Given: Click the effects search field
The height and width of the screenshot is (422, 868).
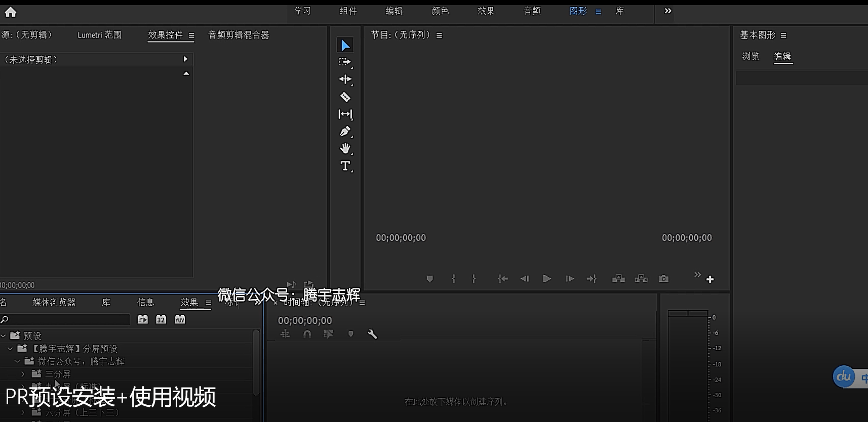Looking at the screenshot, I should coord(66,319).
